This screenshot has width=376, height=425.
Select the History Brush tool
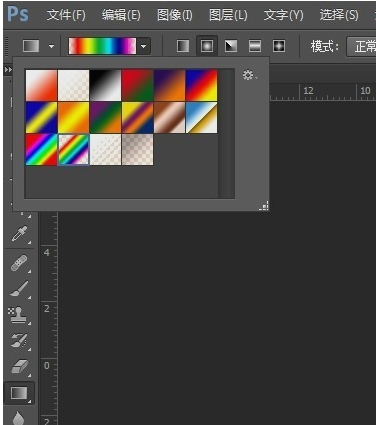(x=19, y=340)
